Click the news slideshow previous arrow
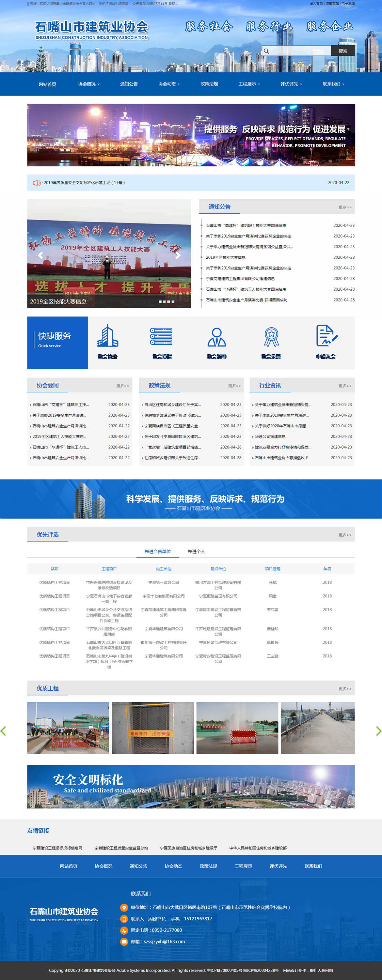Image resolution: width=382 pixels, height=980 pixels. point(40,255)
